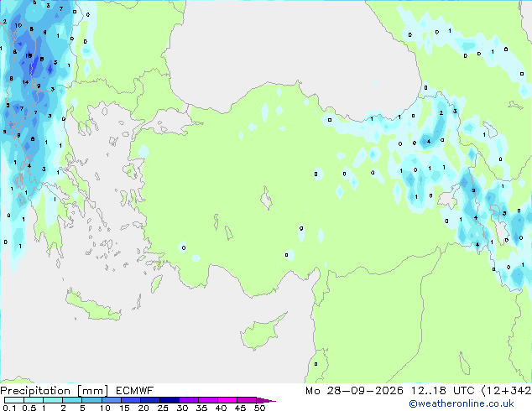Select the 25–30 mm dark navy legend swatch
532x411 pixels.
pos(170,400)
